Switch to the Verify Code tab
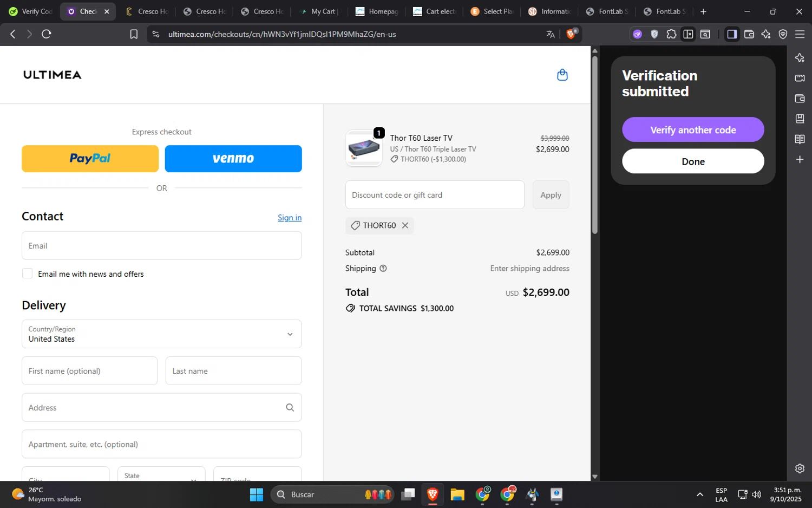The height and width of the screenshot is (508, 812). [30, 11]
